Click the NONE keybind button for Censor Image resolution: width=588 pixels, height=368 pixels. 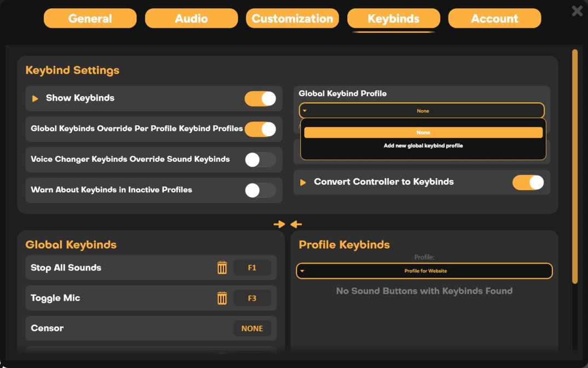[252, 328]
